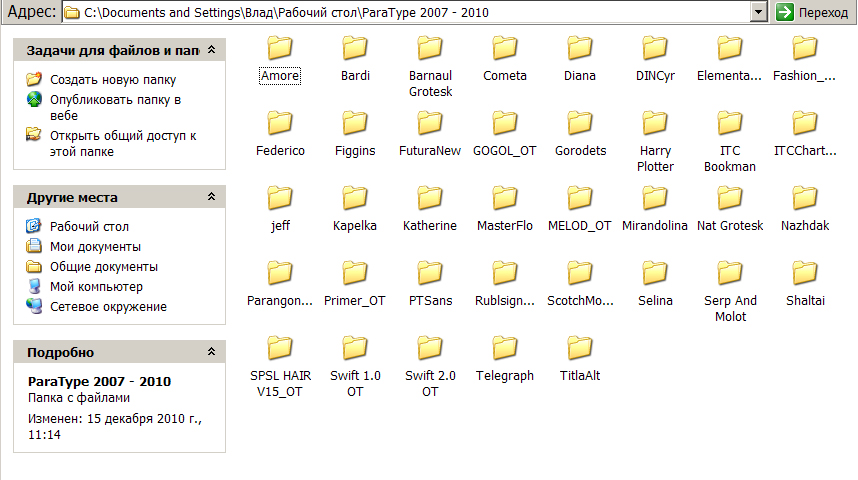Select the Elementa... folder icon
The height and width of the screenshot is (480, 858).
click(x=729, y=48)
